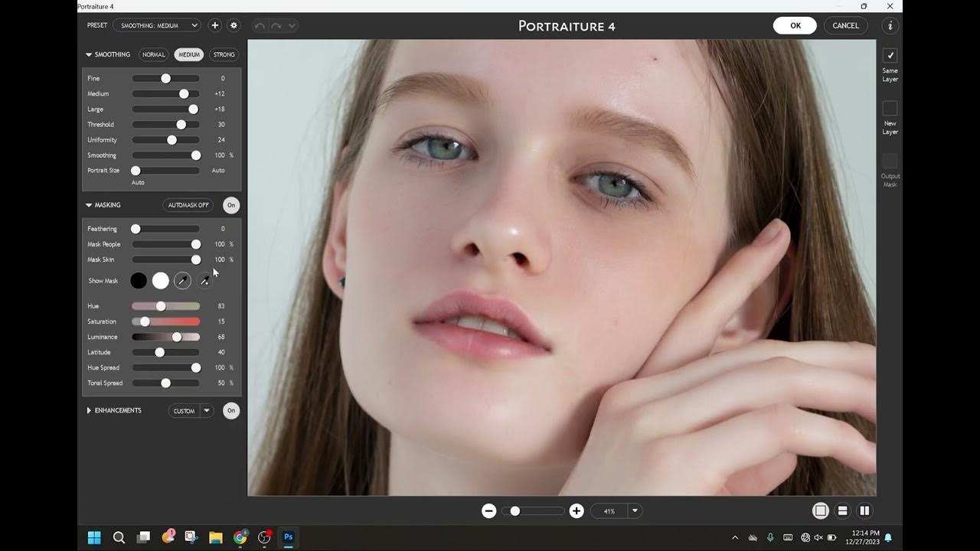Viewport: 980px width, 551px height.
Task: Open File Explorer from the taskbar
Action: [x=216, y=537]
